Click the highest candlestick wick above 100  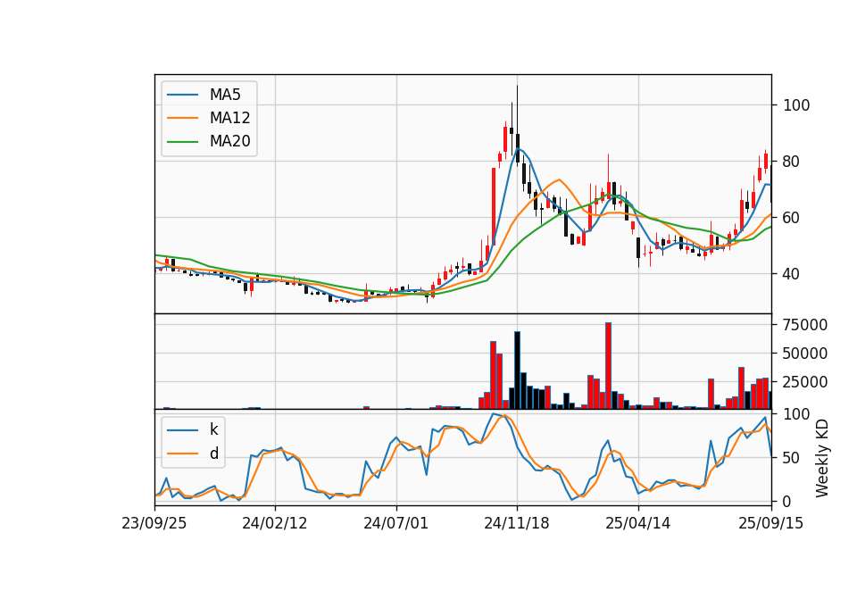(x=517, y=109)
